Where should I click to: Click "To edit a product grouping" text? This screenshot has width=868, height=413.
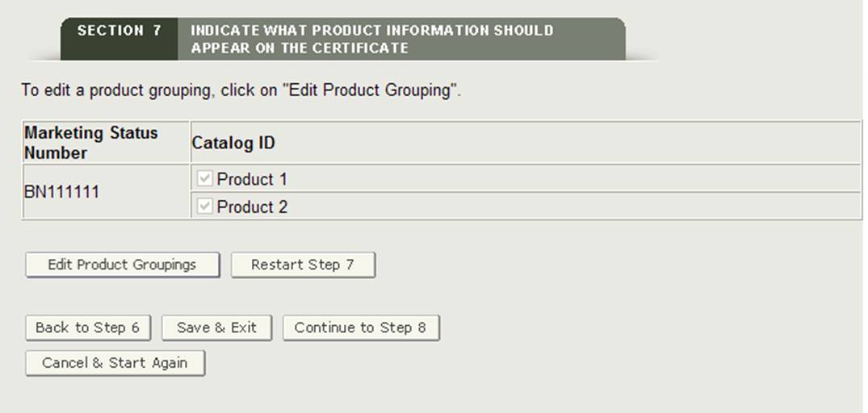(115, 90)
